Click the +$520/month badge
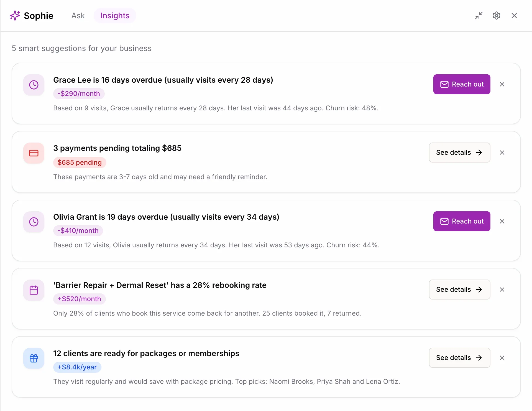This screenshot has height=411, width=532. click(79, 299)
